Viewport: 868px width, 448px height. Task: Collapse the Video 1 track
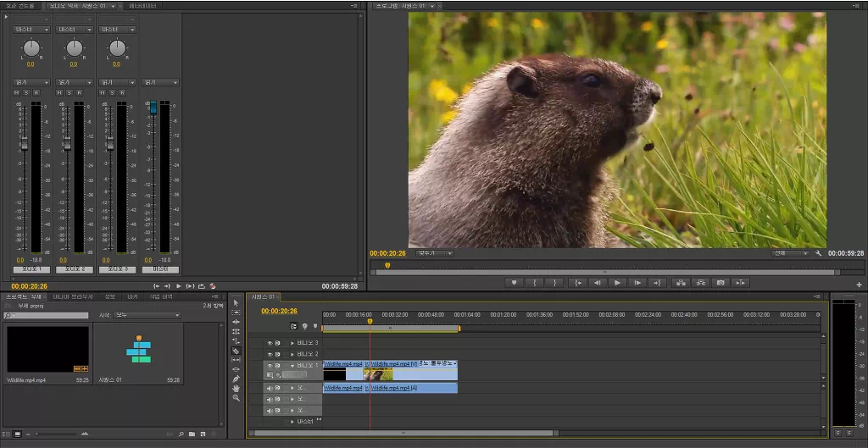point(292,366)
